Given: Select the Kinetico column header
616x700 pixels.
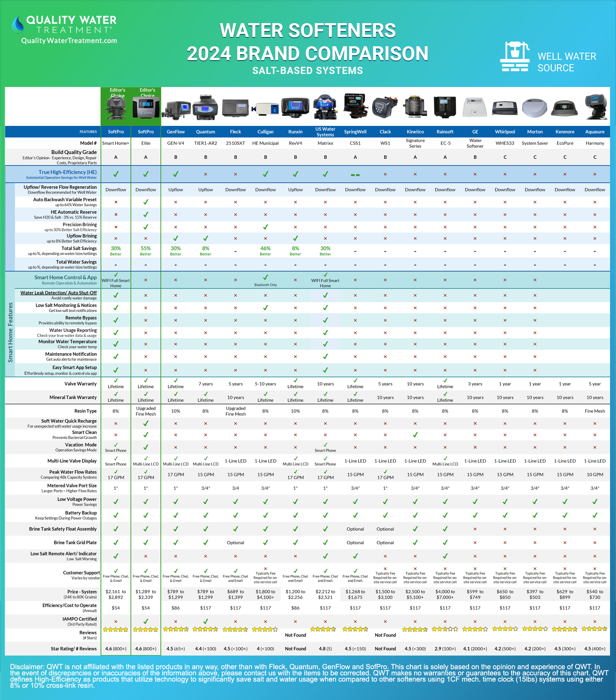Looking at the screenshot, I should tap(415, 132).
